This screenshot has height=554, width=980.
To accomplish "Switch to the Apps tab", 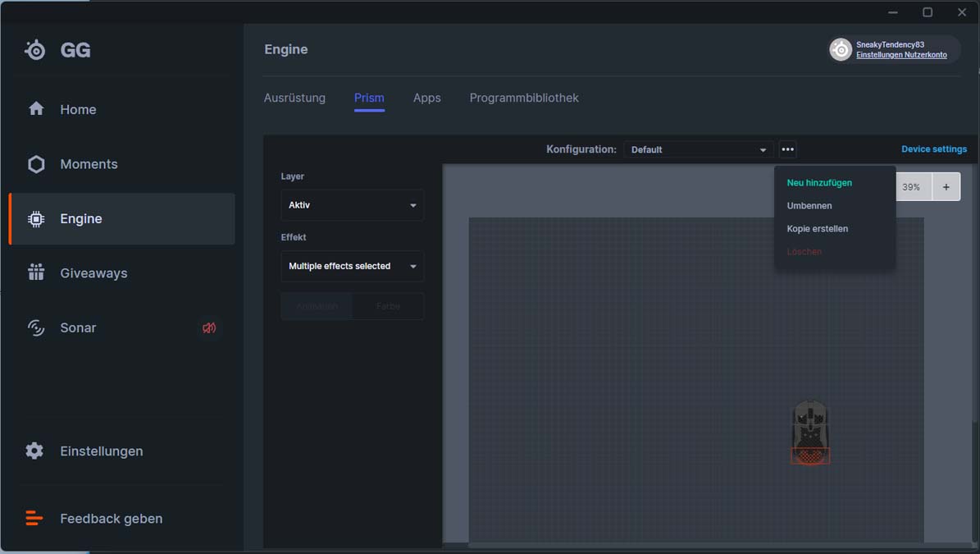I will tap(427, 98).
